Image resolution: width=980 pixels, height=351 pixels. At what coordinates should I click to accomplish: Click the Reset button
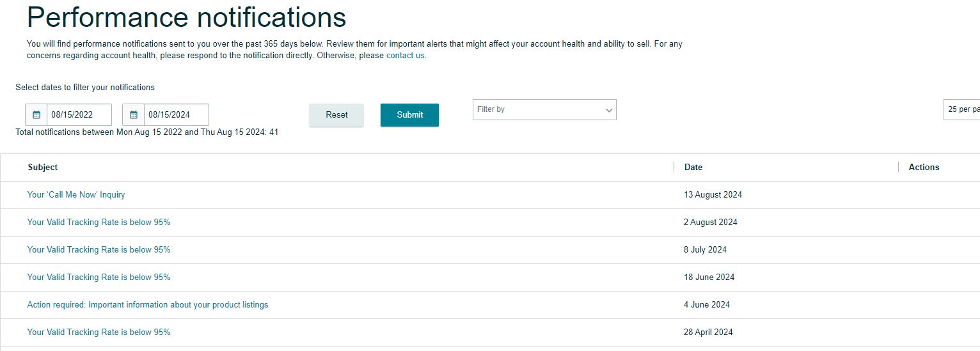pos(336,115)
